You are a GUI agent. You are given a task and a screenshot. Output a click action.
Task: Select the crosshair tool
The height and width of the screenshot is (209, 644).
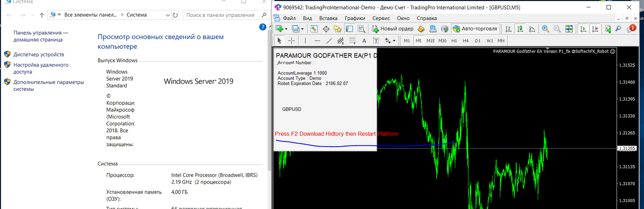click(x=291, y=40)
